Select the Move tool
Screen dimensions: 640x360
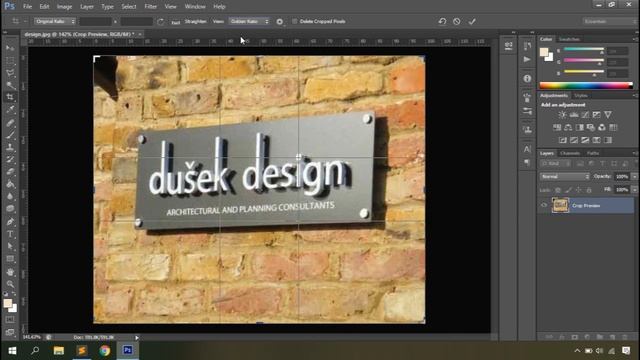[x=10, y=48]
